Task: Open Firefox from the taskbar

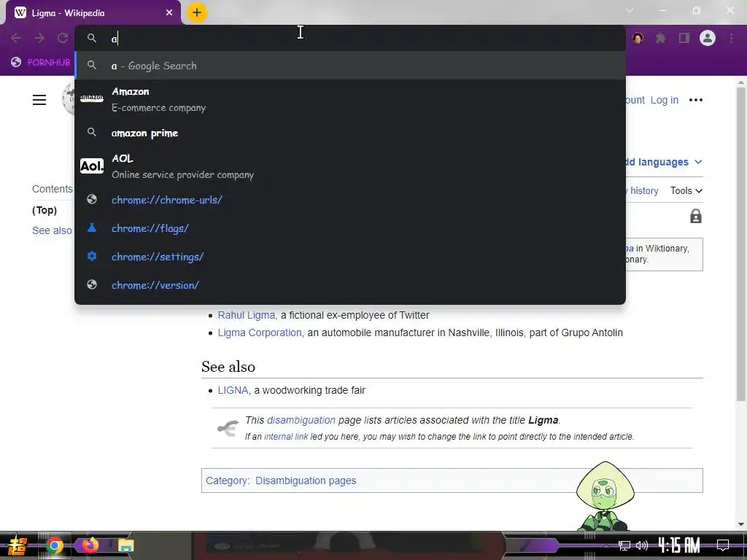Action: click(90, 545)
